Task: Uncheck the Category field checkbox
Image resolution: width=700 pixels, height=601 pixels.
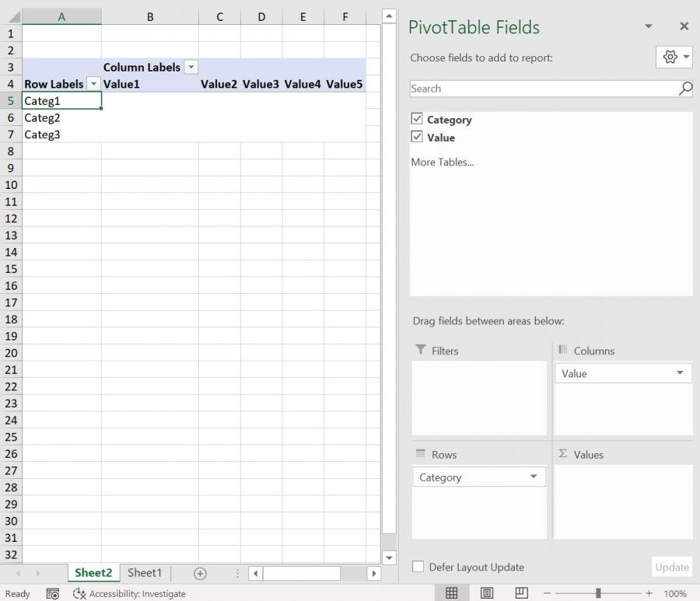Action: coord(417,119)
